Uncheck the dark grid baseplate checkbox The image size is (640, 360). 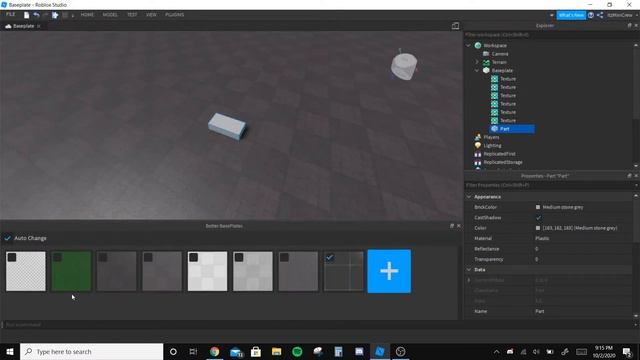tap(330, 257)
